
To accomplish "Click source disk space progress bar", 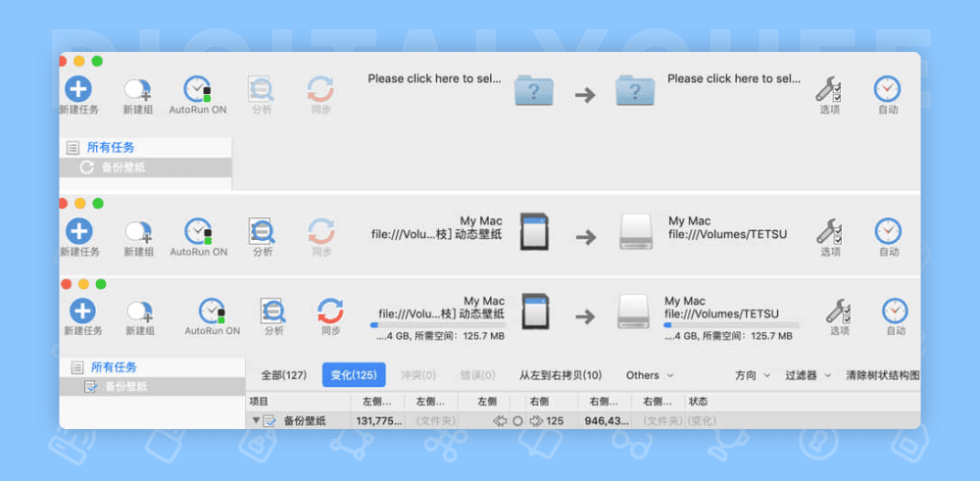I will (x=437, y=325).
